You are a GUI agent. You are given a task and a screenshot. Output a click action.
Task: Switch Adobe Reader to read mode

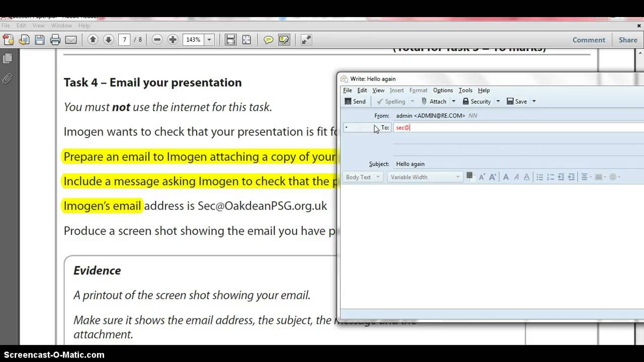(x=306, y=40)
